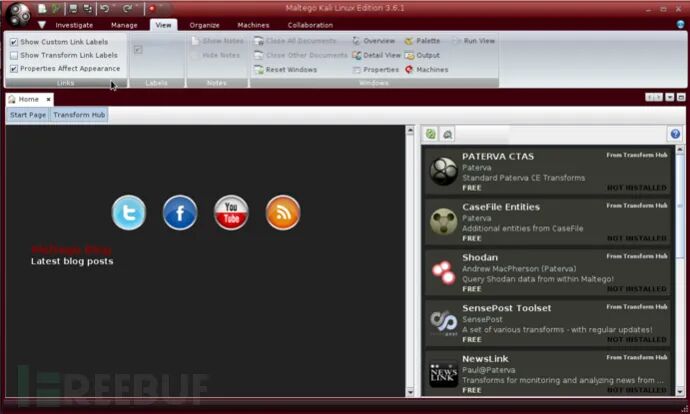This screenshot has width=690, height=414.
Task: Open the YouTube channel icon
Action: [x=231, y=212]
